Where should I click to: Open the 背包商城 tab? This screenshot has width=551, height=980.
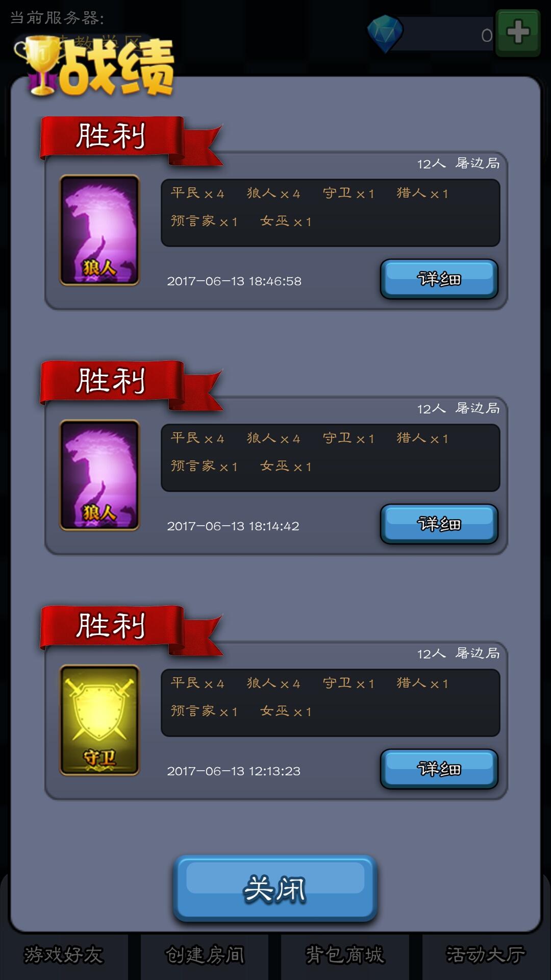point(345,955)
